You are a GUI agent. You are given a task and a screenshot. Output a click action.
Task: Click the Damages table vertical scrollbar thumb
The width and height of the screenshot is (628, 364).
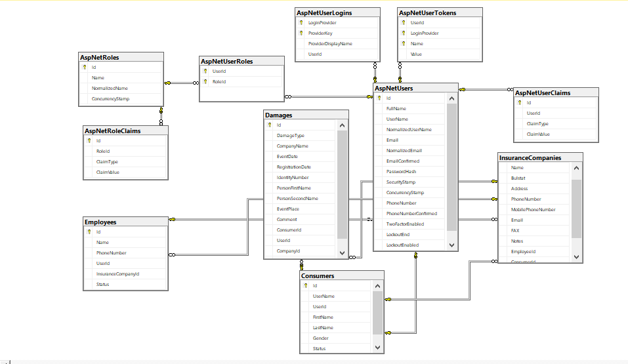coord(342,184)
